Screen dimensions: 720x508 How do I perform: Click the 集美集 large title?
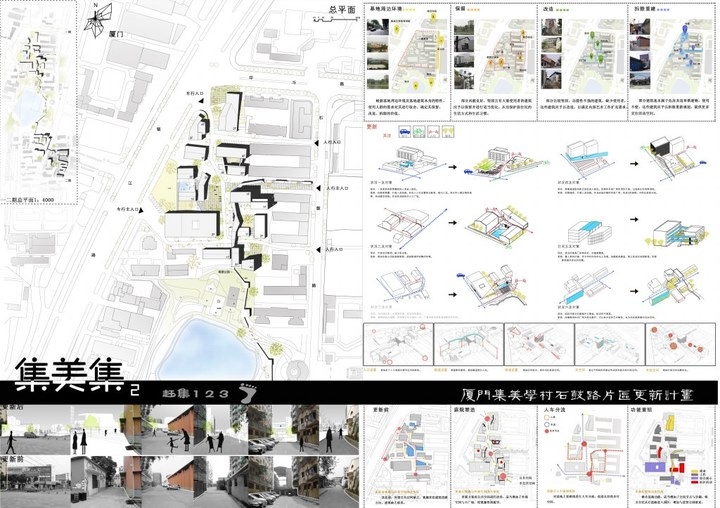click(70, 375)
